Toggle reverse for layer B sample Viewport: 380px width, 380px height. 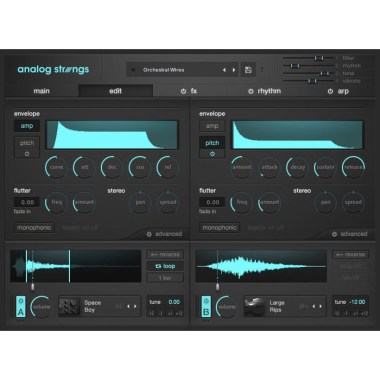pos(351,254)
